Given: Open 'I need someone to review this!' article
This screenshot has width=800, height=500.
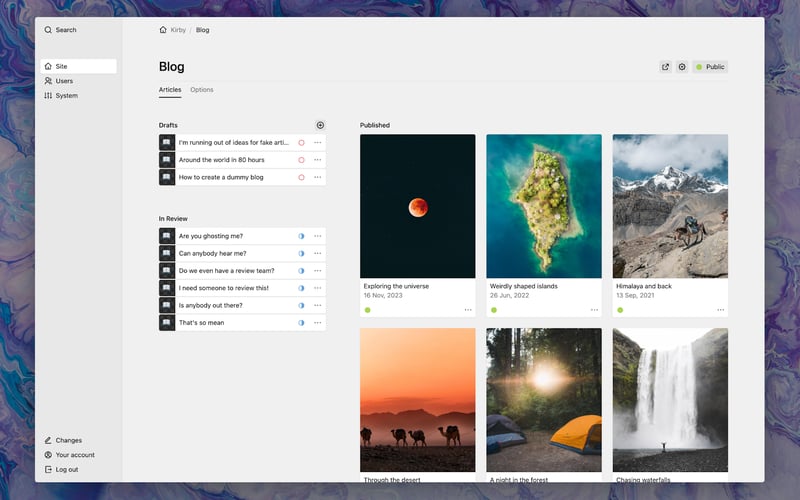Looking at the screenshot, I should [223, 288].
